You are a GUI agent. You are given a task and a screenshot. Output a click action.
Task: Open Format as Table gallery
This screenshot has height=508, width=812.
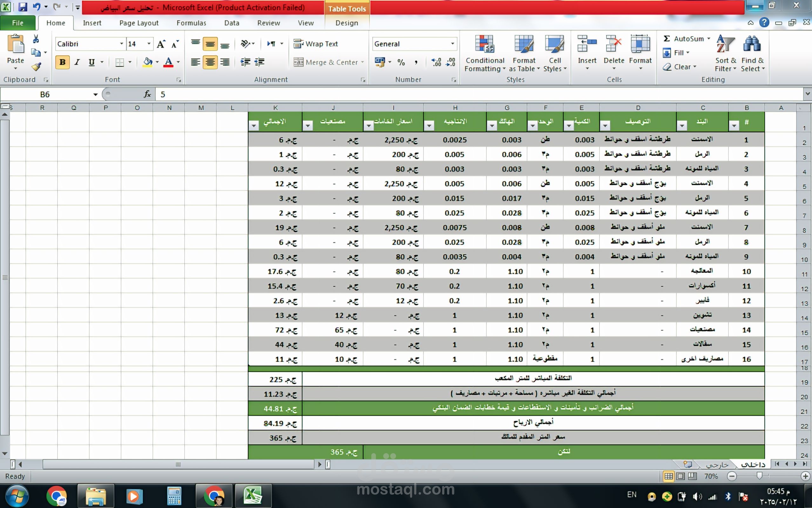click(524, 54)
